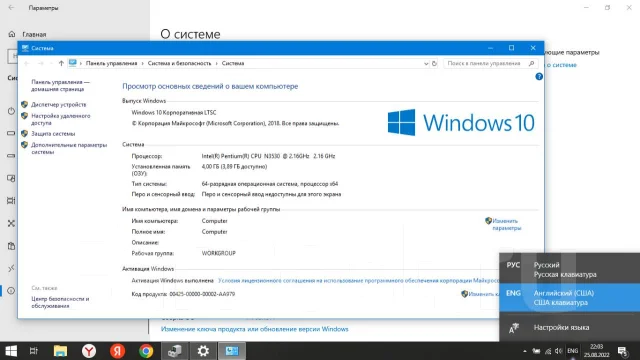Click the WORKGROUP value

pyautogui.click(x=218, y=253)
